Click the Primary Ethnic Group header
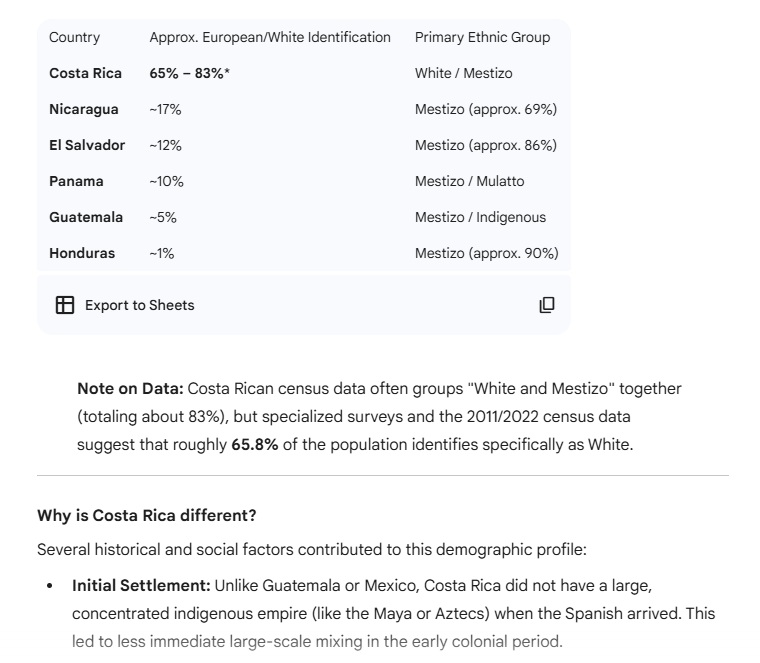Image resolution: width=760 pixels, height=663 pixels. 482,37
